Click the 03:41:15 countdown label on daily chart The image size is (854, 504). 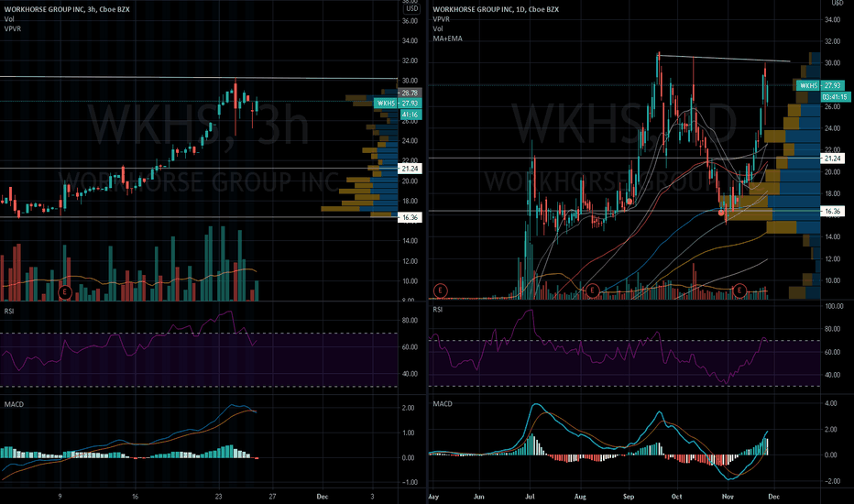(835, 97)
